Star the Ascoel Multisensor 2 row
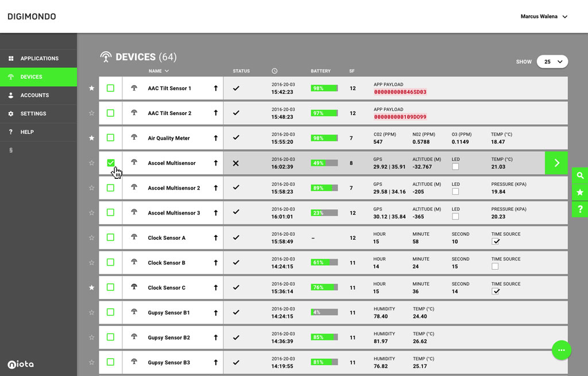The image size is (588, 376). click(91, 188)
